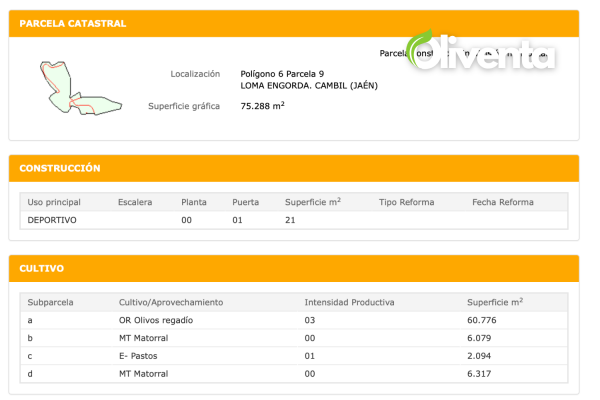Select the PARCELA CATASTRAL header
The image size is (600, 400).
coord(294,24)
